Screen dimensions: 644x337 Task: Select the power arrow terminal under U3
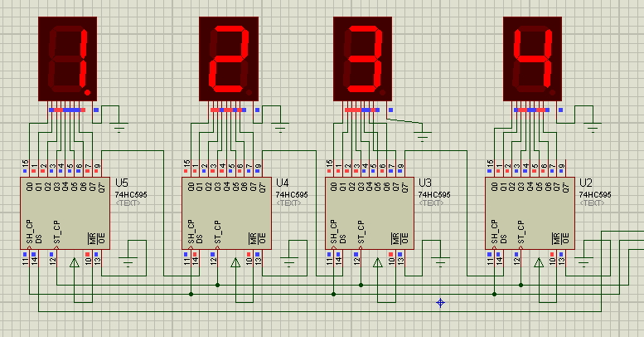click(x=378, y=262)
